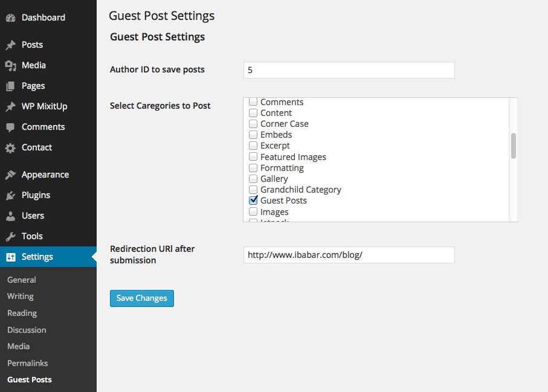The height and width of the screenshot is (392, 548).
Task: Open the Discussion settings submenu item
Action: click(27, 330)
